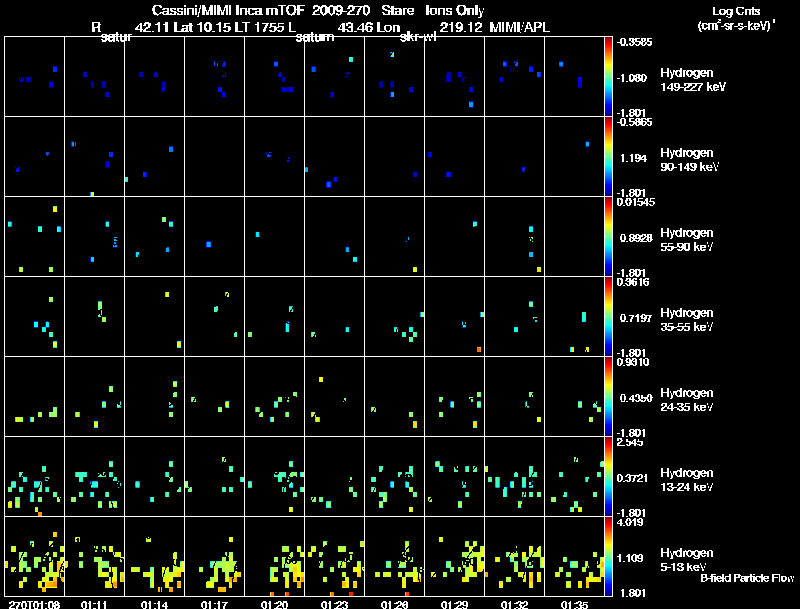Click the 'skr-wl' header label

click(418, 37)
